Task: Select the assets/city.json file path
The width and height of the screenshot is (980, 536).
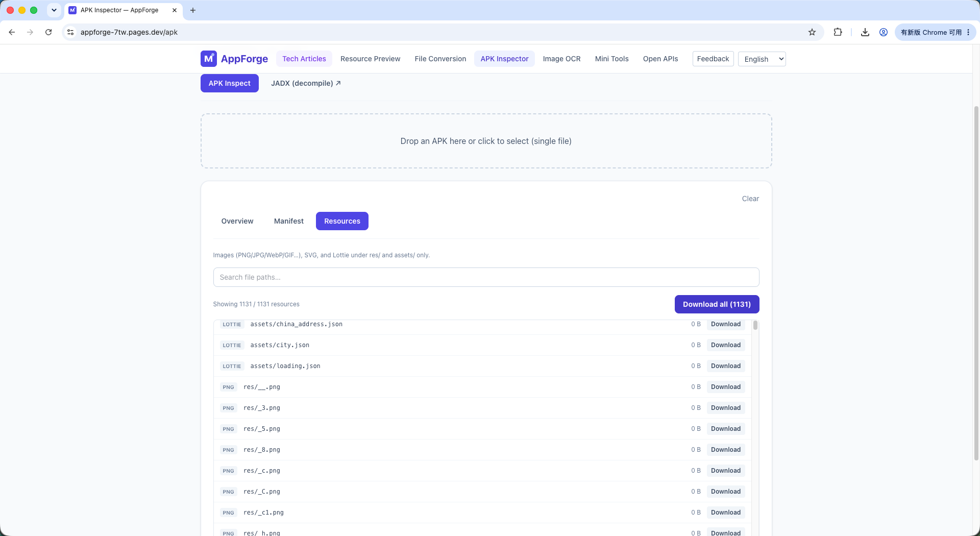Action: 280,345
